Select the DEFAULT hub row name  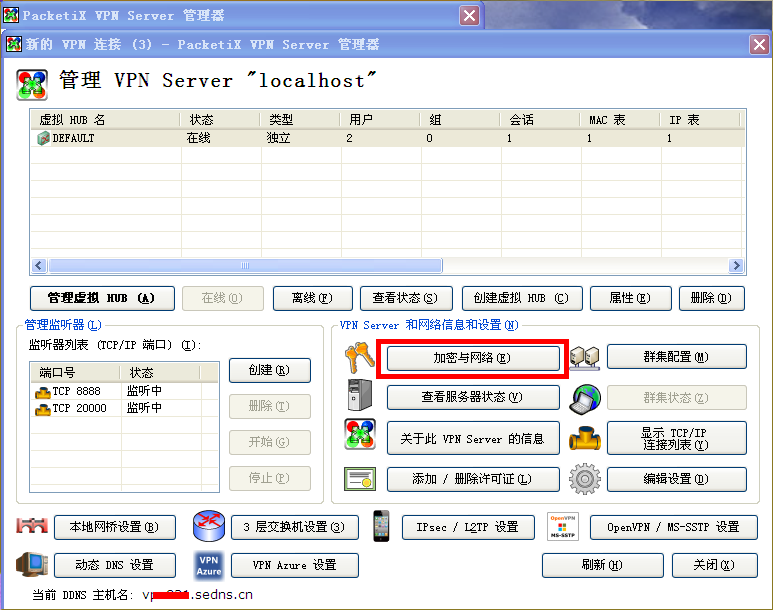(x=73, y=139)
